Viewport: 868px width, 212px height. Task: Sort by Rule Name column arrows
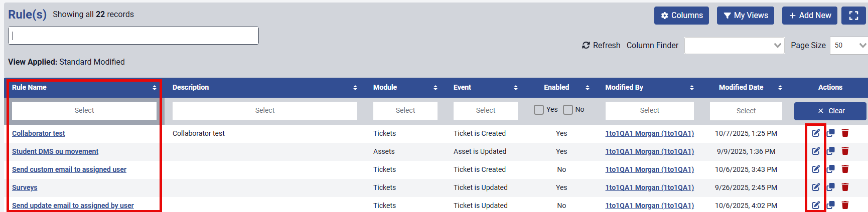[x=155, y=88]
